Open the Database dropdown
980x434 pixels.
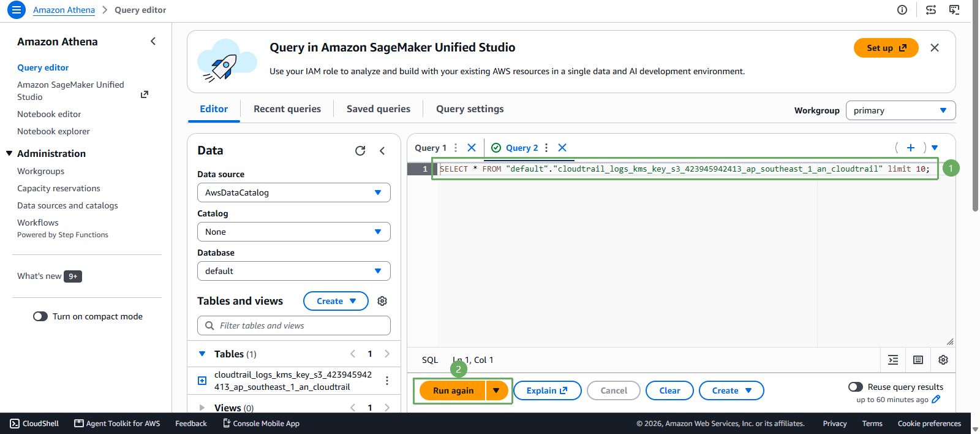pos(294,271)
